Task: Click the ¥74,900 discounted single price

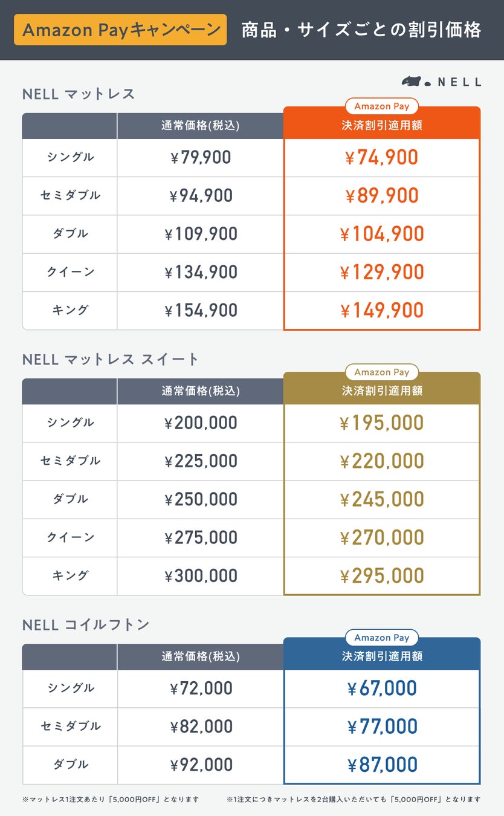Action: [381, 158]
